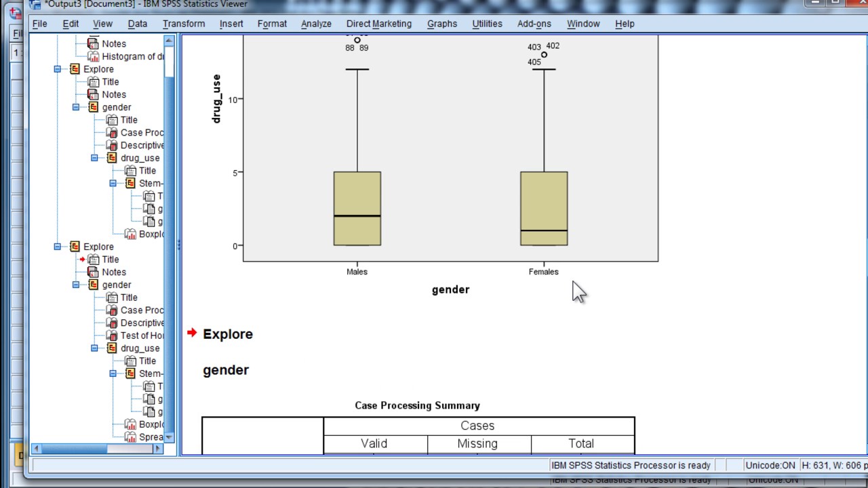Viewport: 868px width, 488px height.
Task: Open the Transform menu
Action: (x=184, y=24)
